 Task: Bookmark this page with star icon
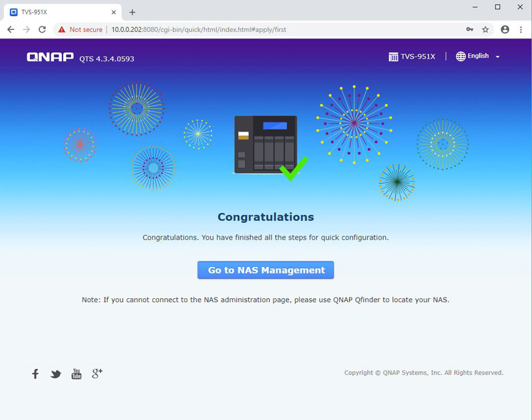(x=485, y=29)
